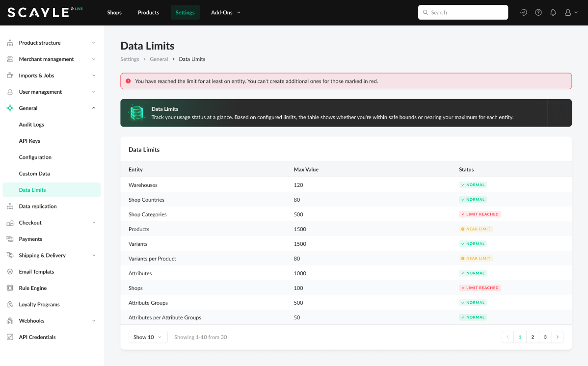The height and width of the screenshot is (366, 588).
Task: Open the task status check icon
Action: point(524,13)
